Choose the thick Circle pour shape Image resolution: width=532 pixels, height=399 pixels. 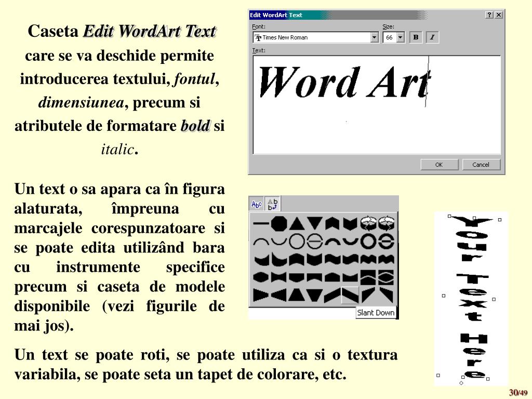click(368, 242)
